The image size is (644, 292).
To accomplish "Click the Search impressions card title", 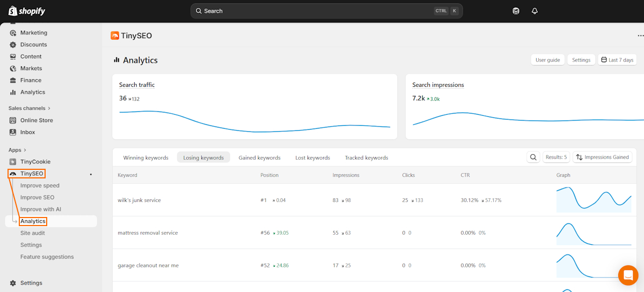I will [438, 85].
